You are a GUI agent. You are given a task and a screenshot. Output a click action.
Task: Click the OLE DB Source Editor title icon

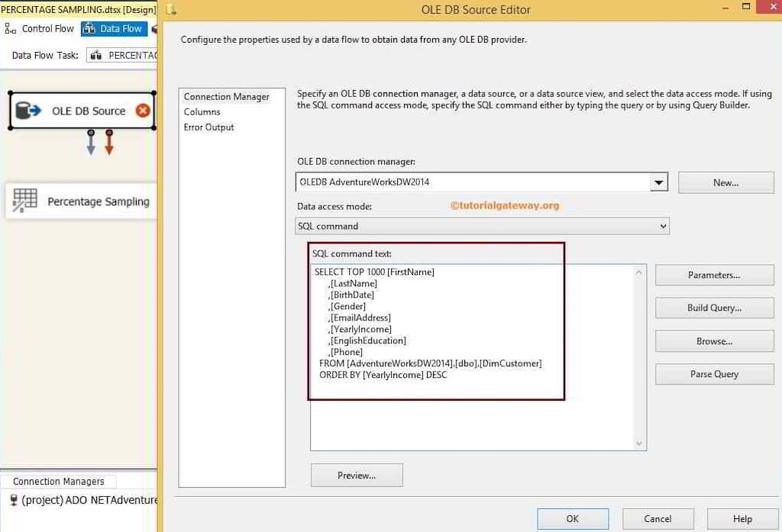pyautogui.click(x=172, y=9)
